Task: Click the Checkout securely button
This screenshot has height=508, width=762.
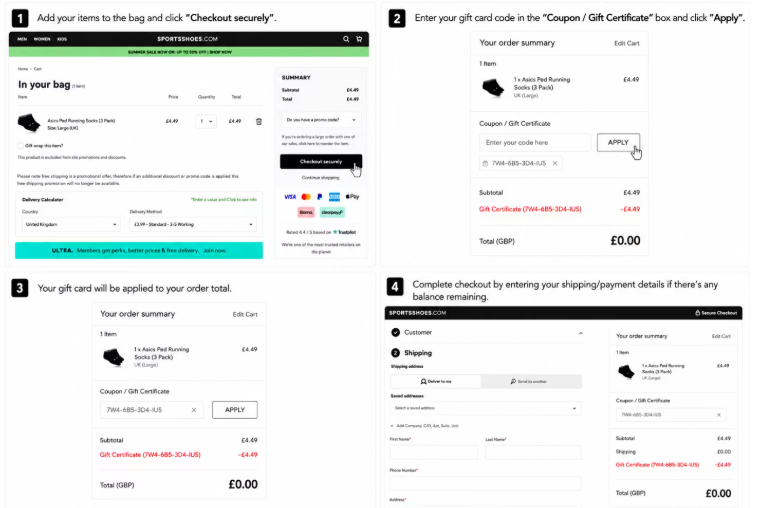Action: tap(321, 161)
